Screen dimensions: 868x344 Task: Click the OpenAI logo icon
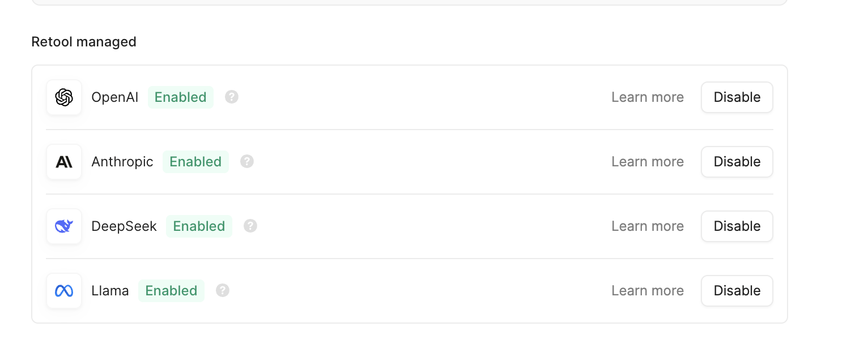tap(64, 97)
